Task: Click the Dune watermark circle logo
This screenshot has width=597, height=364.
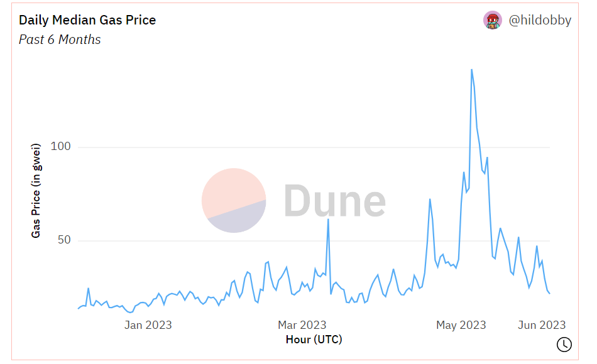Action: point(234,200)
